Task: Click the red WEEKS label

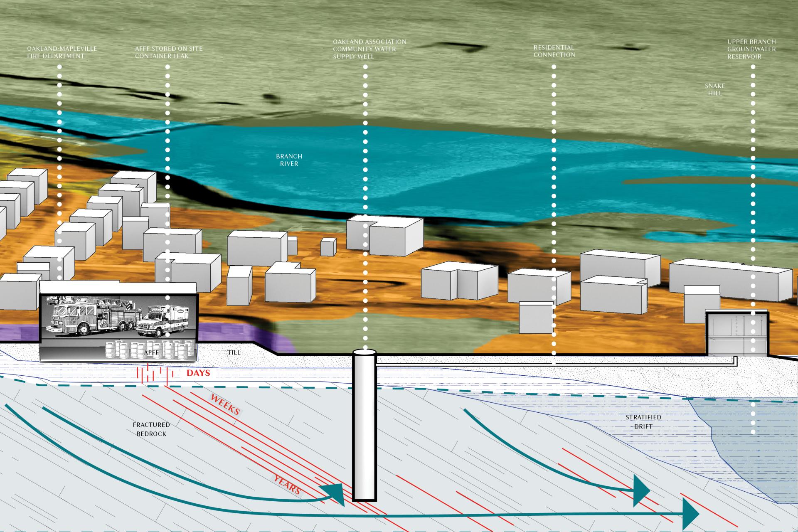Action: tap(225, 404)
